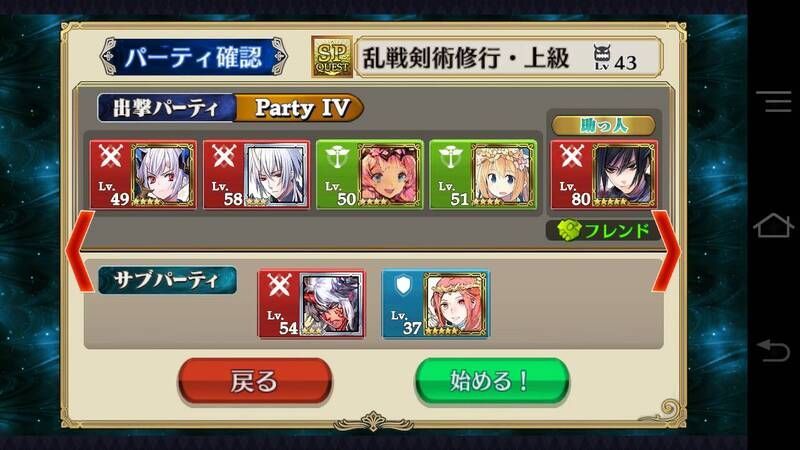Tap crossed-swords icon on Lv. 49 unit
This screenshot has width=800, height=450.
pos(111,157)
